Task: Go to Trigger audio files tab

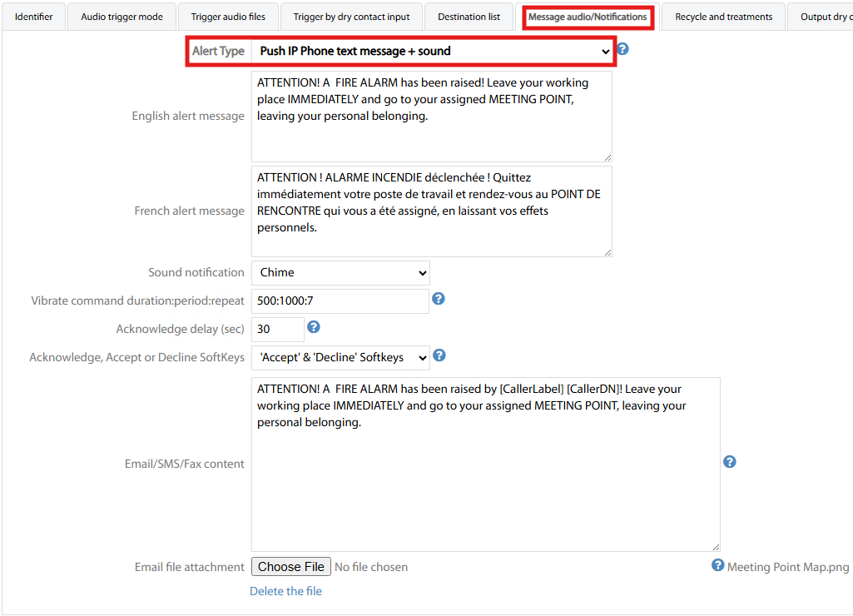Action: click(228, 17)
